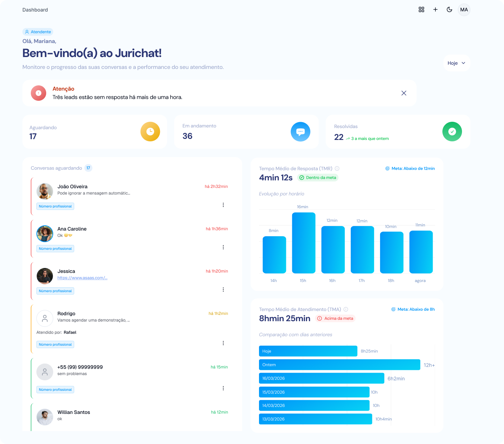Select the 14h bar in TMR chart

click(x=274, y=255)
